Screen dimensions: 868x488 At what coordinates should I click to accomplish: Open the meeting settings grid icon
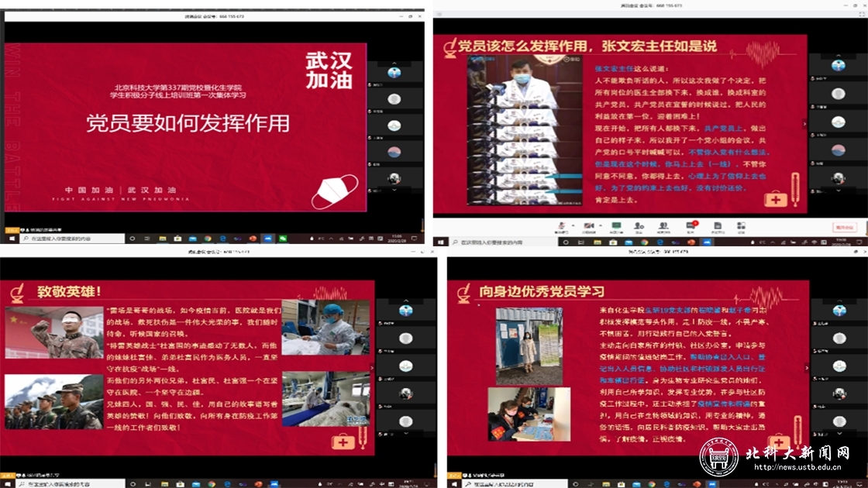pyautogui.click(x=741, y=226)
